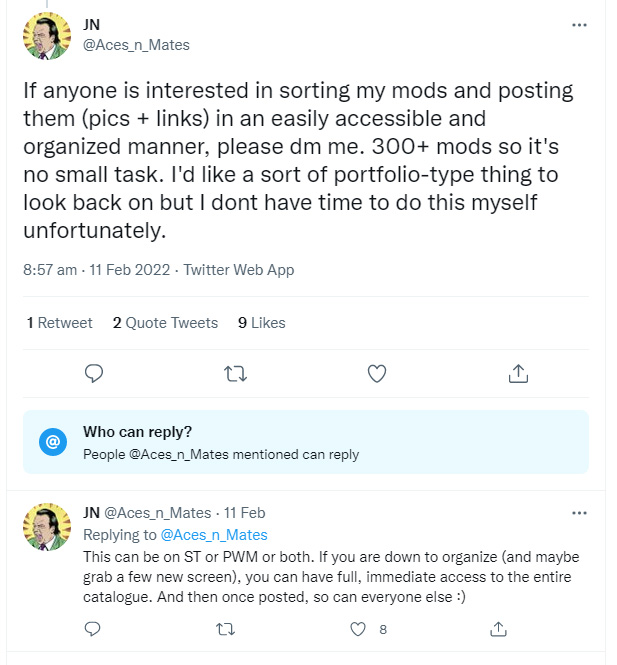This screenshot has height=665, width=617.
Task: Click the 11 Feb date on reply
Action: pyautogui.click(x=246, y=513)
